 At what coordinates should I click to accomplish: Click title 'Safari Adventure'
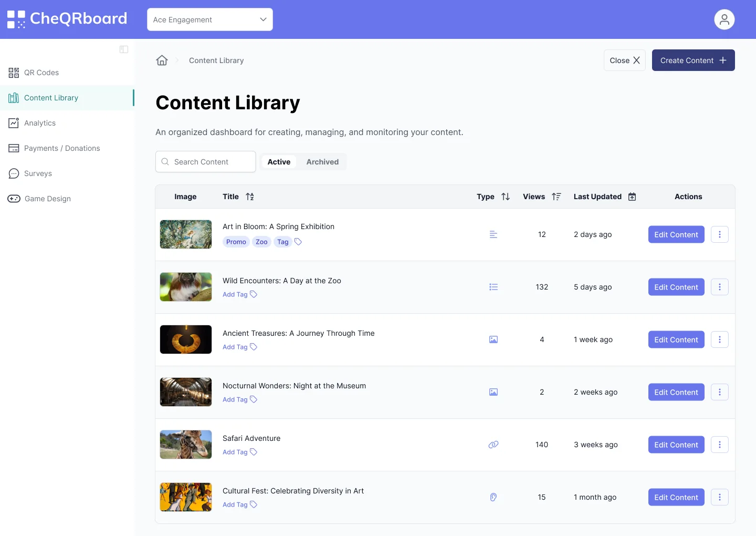coord(251,438)
